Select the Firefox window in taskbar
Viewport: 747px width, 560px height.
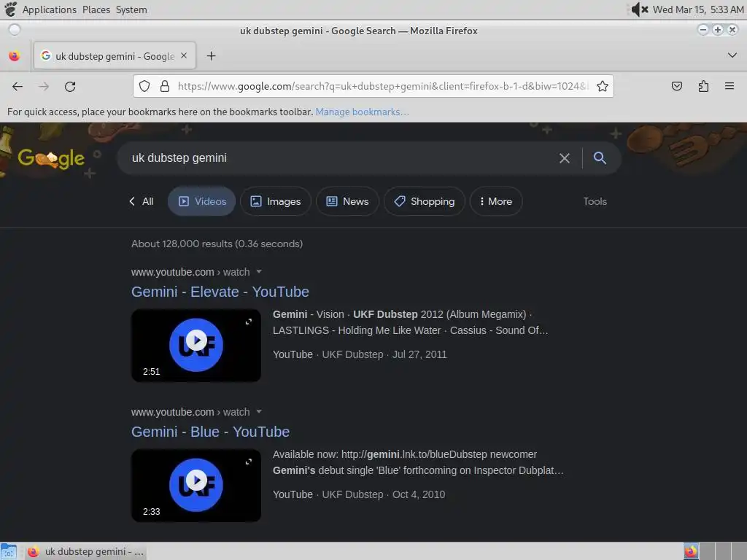pyautogui.click(x=86, y=551)
